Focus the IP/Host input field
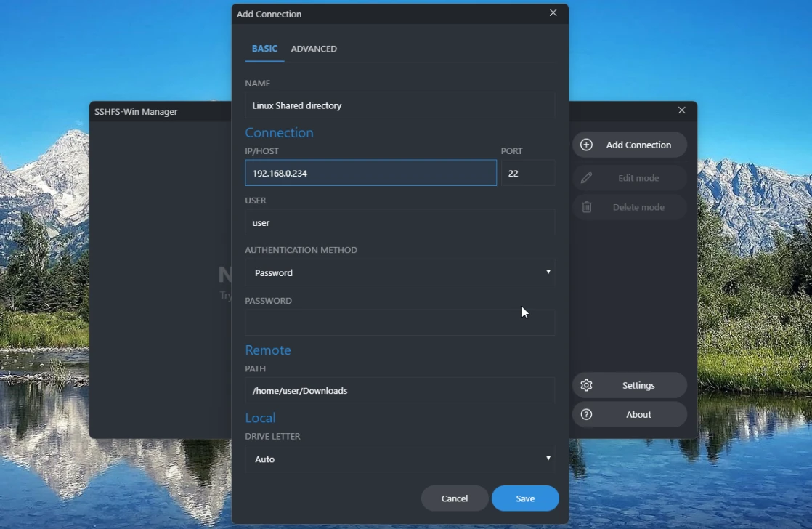The height and width of the screenshot is (529, 812). 370,174
